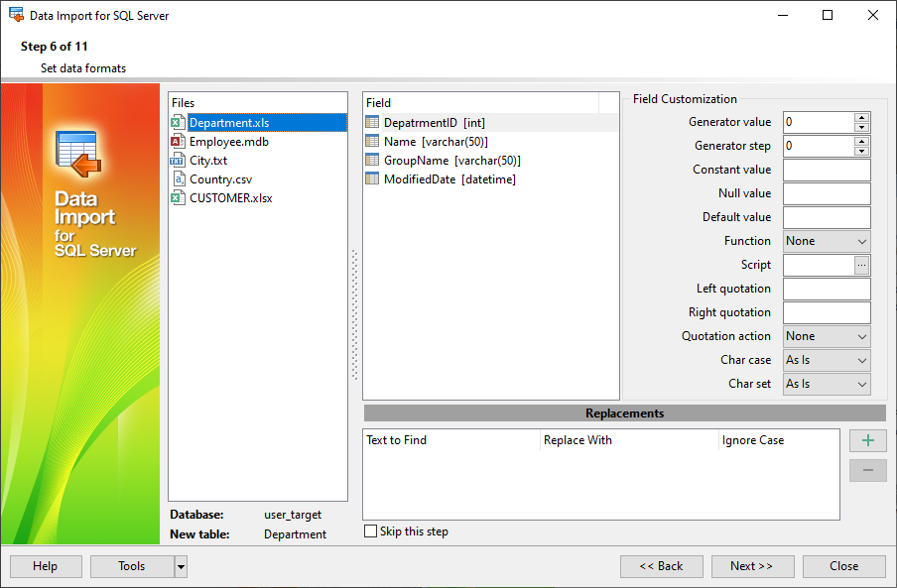
Task: Select the GroupName field icon
Action: 369,160
